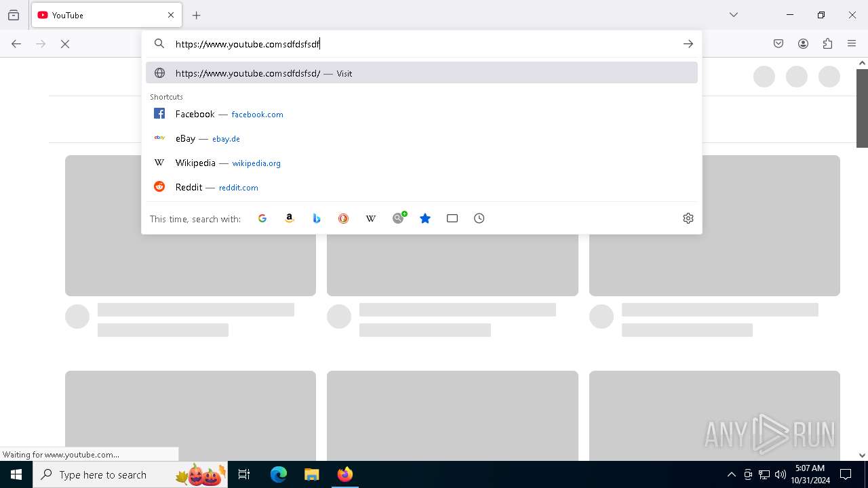
Task: Open Task View
Action: click(x=244, y=474)
